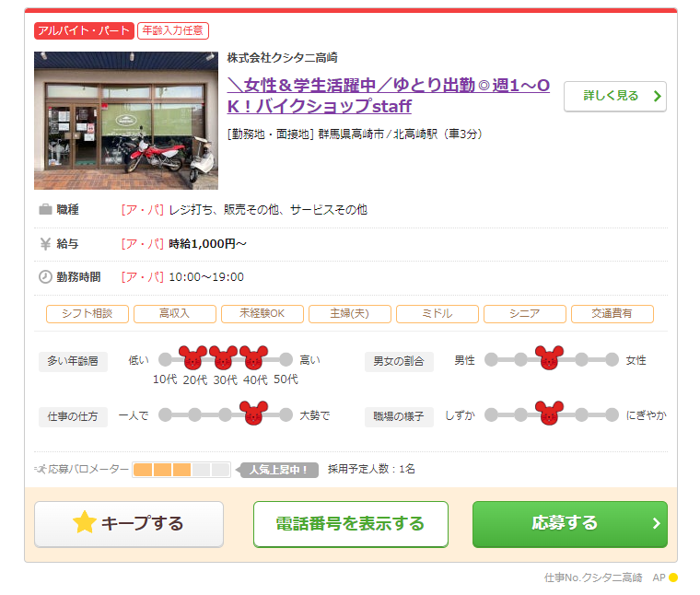Viewport: 700px width, 595px height.
Task: Select the シフト相談 tag
Action: click(87, 314)
